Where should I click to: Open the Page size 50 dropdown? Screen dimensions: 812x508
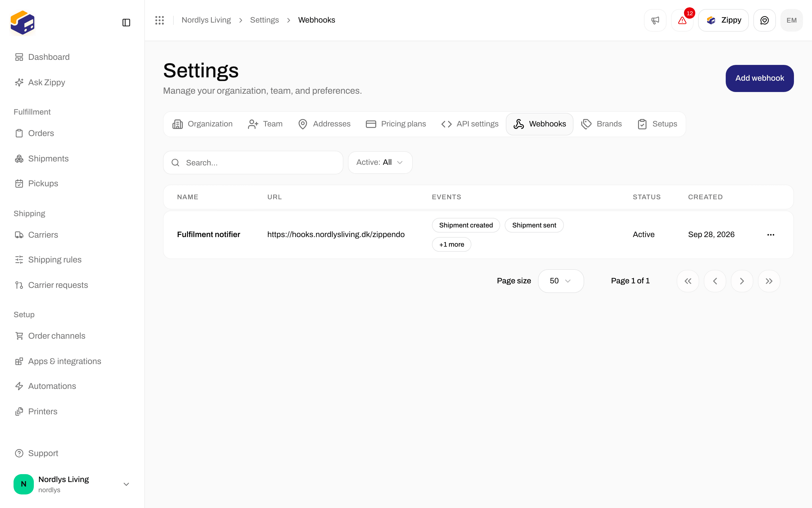[x=561, y=281]
